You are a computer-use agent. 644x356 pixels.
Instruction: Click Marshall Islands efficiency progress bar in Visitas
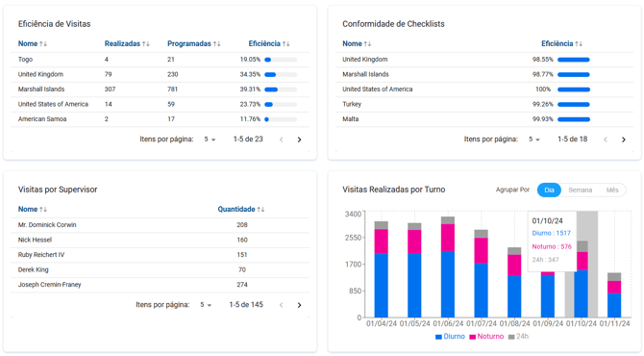[x=281, y=89]
